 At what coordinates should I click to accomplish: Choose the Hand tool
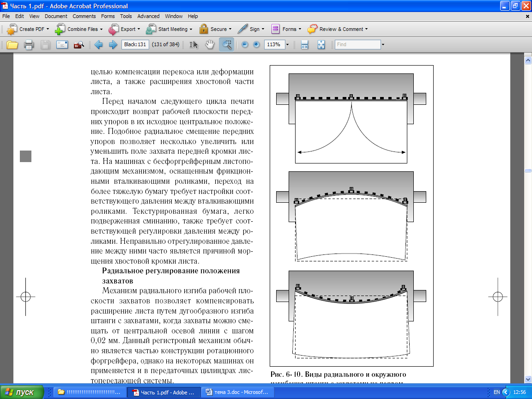point(210,44)
